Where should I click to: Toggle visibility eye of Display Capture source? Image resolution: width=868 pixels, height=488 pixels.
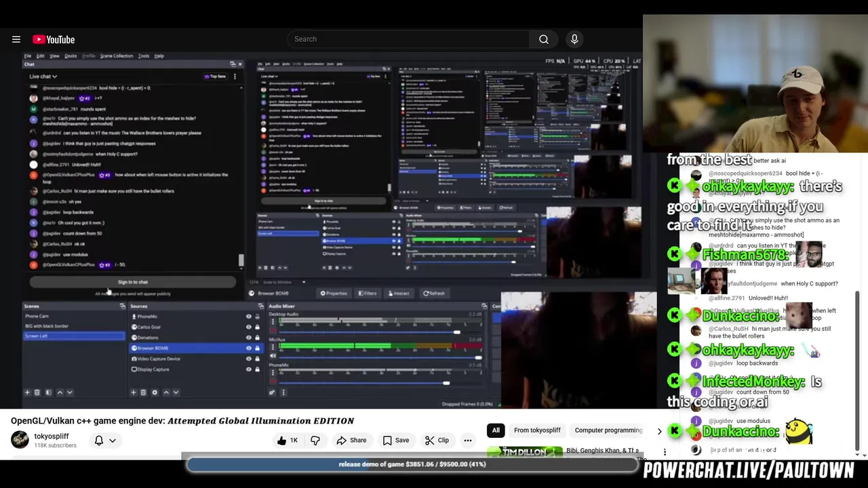tap(248, 369)
